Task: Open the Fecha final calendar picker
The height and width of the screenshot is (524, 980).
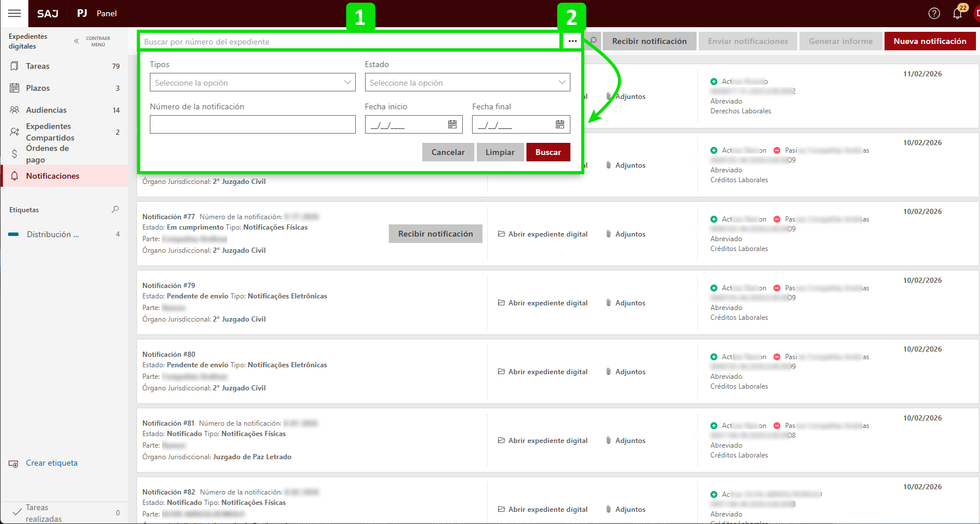Action: 560,124
